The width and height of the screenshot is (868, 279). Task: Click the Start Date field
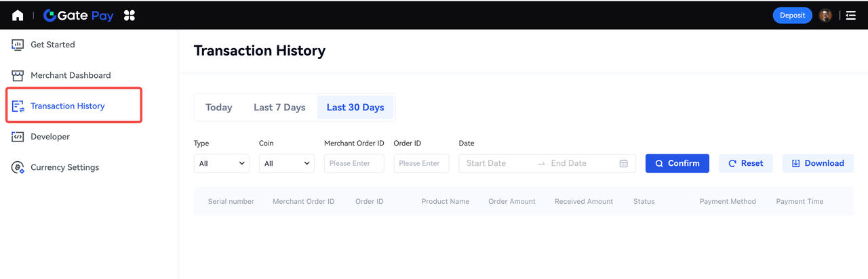tap(496, 163)
